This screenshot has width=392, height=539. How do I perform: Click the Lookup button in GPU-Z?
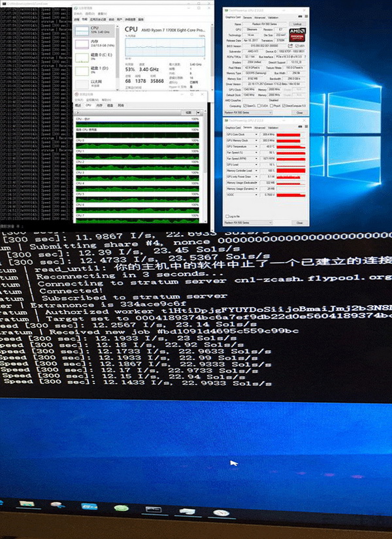pyautogui.click(x=297, y=24)
